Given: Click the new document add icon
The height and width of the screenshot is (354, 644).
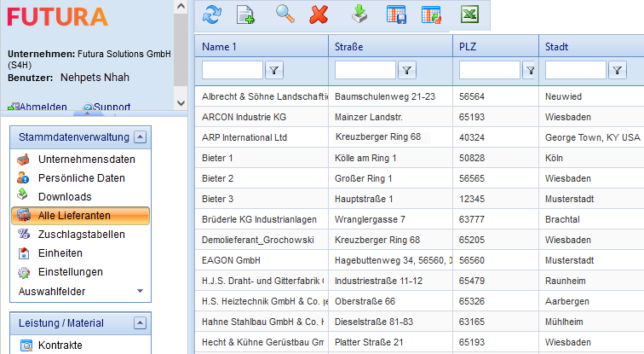Looking at the screenshot, I should [x=245, y=14].
